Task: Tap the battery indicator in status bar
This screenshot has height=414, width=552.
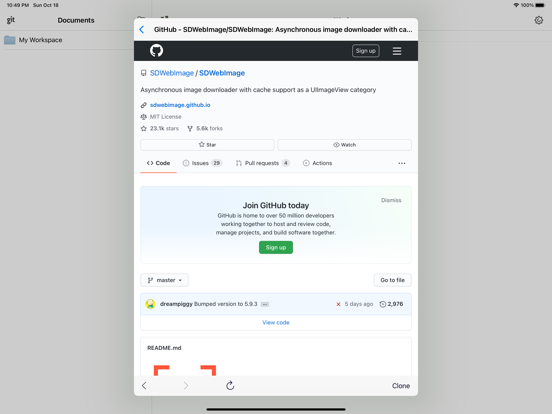Action: point(540,5)
